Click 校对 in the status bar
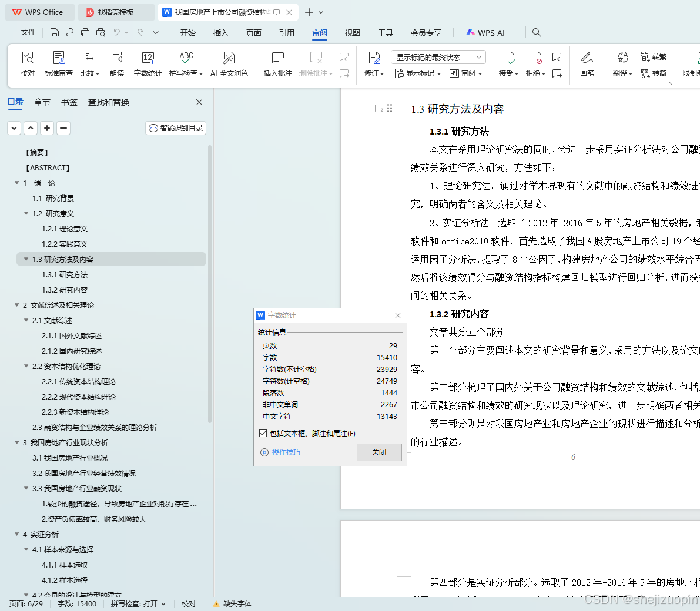The width and height of the screenshot is (700, 611). coord(189,604)
